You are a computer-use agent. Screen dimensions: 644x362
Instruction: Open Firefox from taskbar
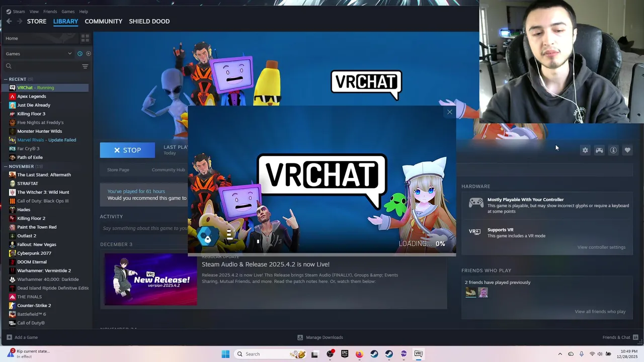359,354
